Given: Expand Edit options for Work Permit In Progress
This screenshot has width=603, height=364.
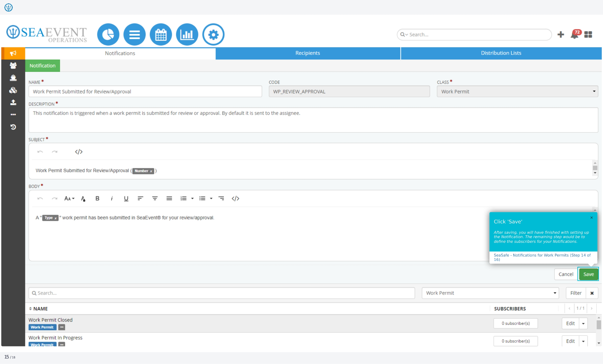Looking at the screenshot, I should (x=583, y=341).
